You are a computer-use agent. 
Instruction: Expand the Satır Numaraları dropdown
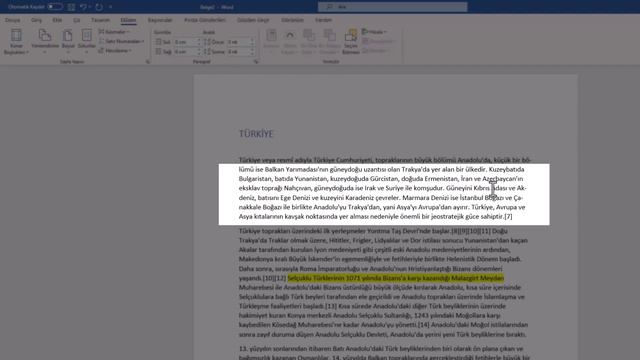(121, 41)
